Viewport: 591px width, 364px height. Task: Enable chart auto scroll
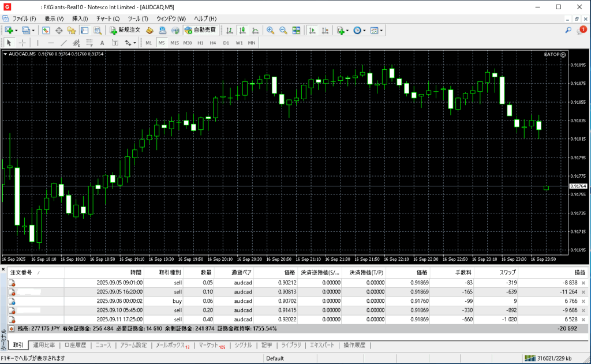312,30
